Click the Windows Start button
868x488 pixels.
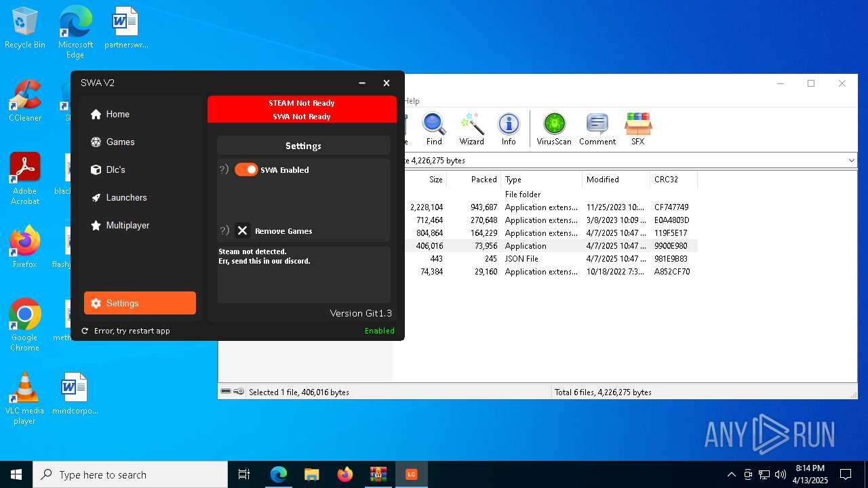pos(16,474)
